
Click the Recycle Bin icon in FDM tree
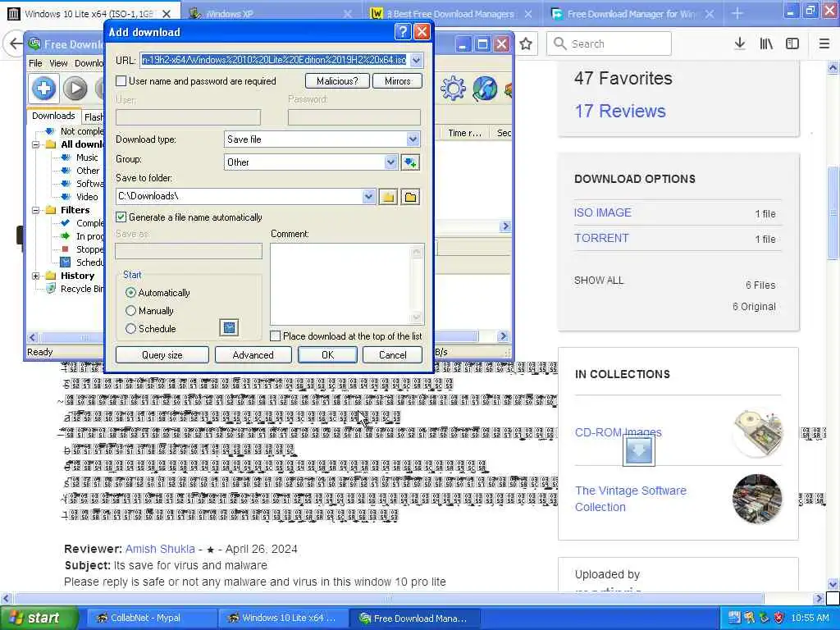51,289
